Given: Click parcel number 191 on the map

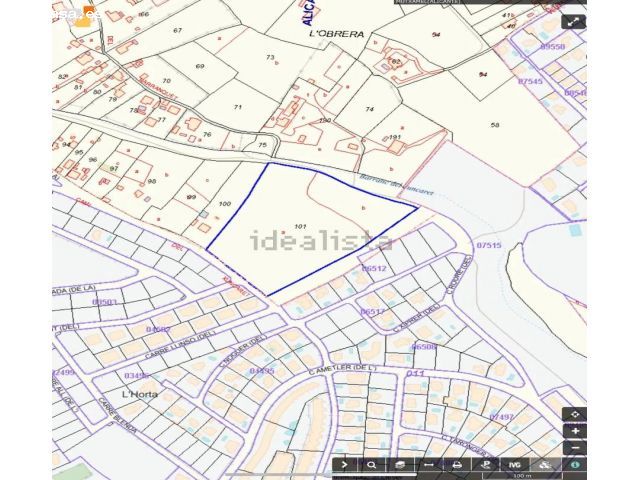Looking at the screenshot, I should [395, 137].
